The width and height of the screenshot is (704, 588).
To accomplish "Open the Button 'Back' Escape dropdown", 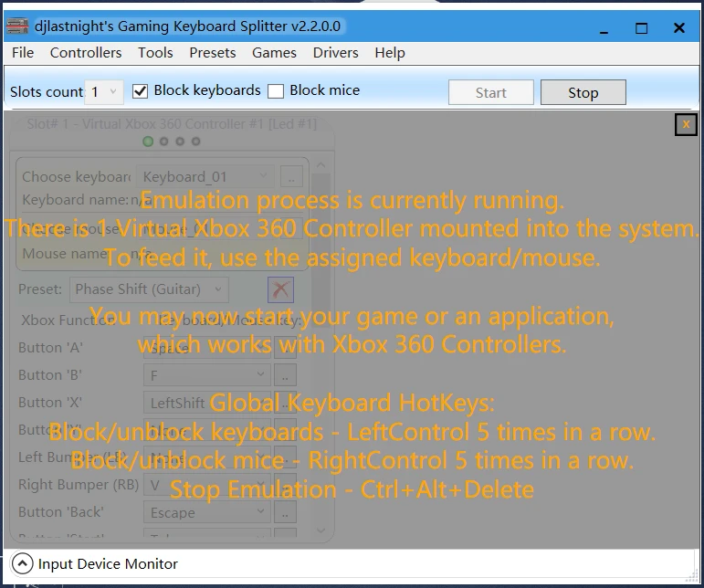I will click(x=207, y=512).
